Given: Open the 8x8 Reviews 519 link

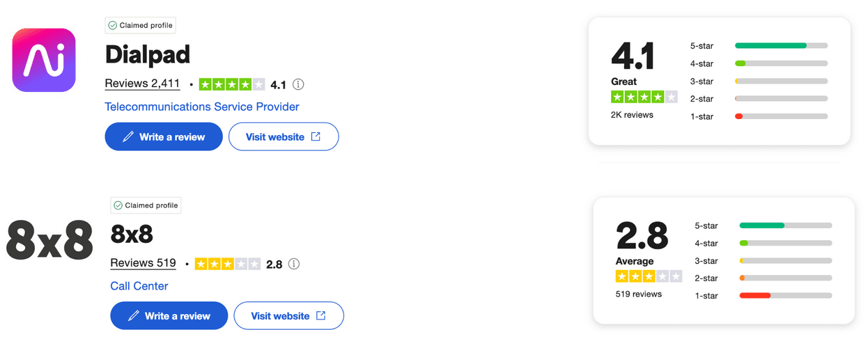Looking at the screenshot, I should (x=143, y=264).
